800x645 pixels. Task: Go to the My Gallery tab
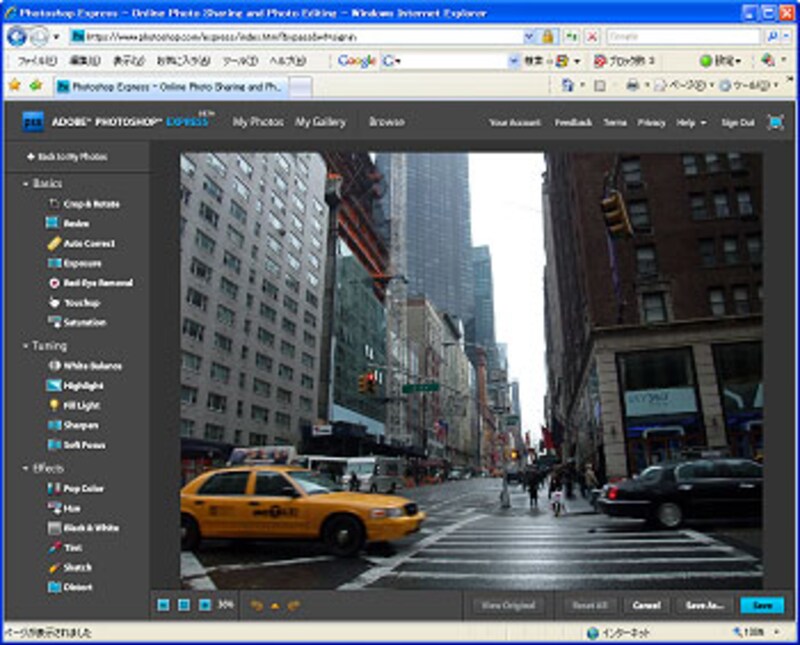[x=320, y=122]
